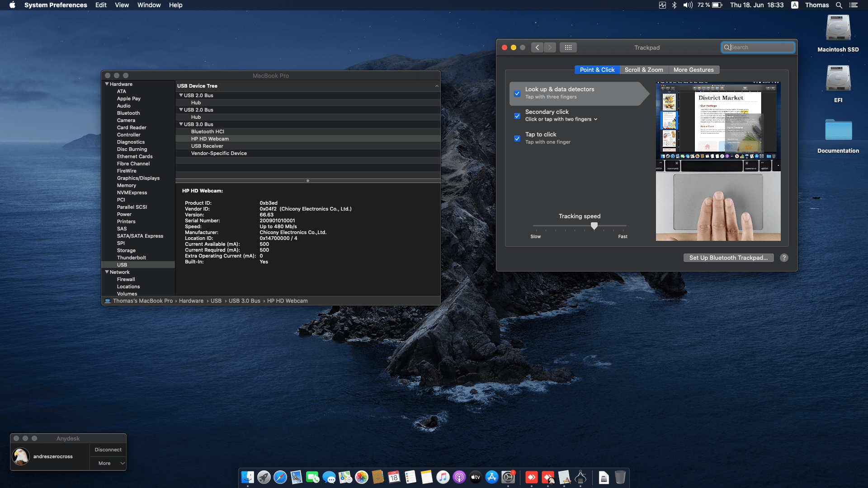
Task: Select the Point & Click tab
Action: (x=597, y=70)
